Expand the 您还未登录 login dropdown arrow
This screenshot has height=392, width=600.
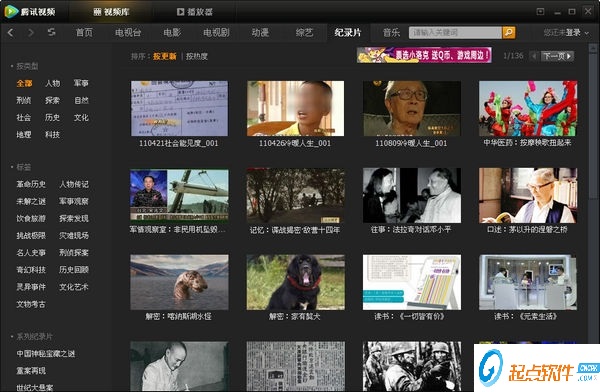[587, 33]
